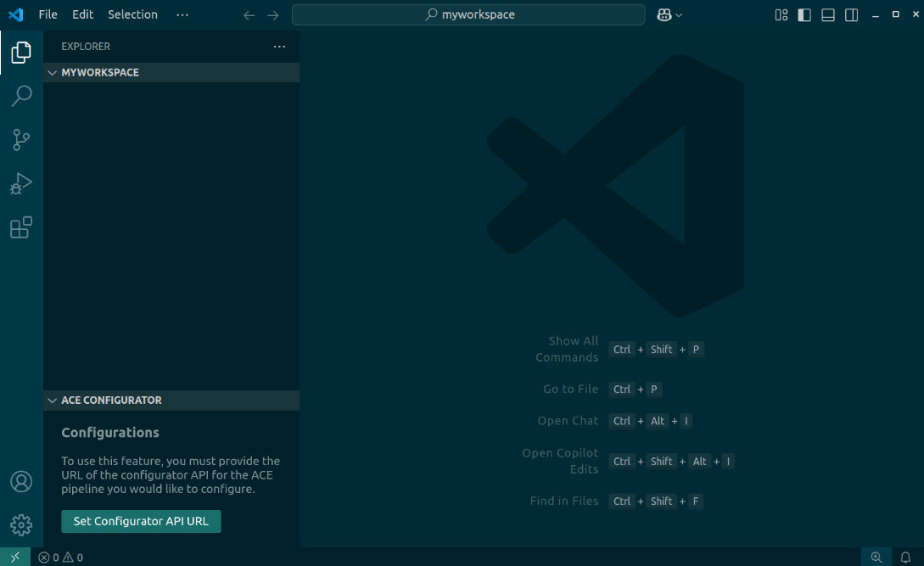Maximize the VS Code window
This screenshot has width=924, height=566.
tap(896, 14)
